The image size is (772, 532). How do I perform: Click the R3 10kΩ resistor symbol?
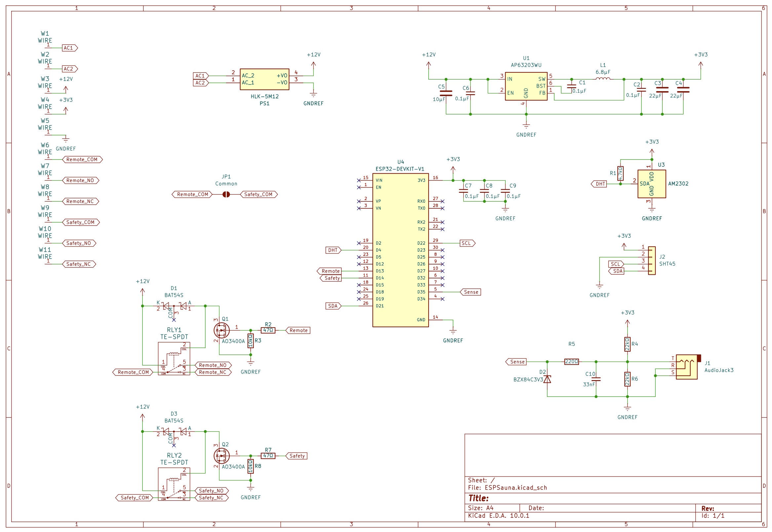pos(251,341)
